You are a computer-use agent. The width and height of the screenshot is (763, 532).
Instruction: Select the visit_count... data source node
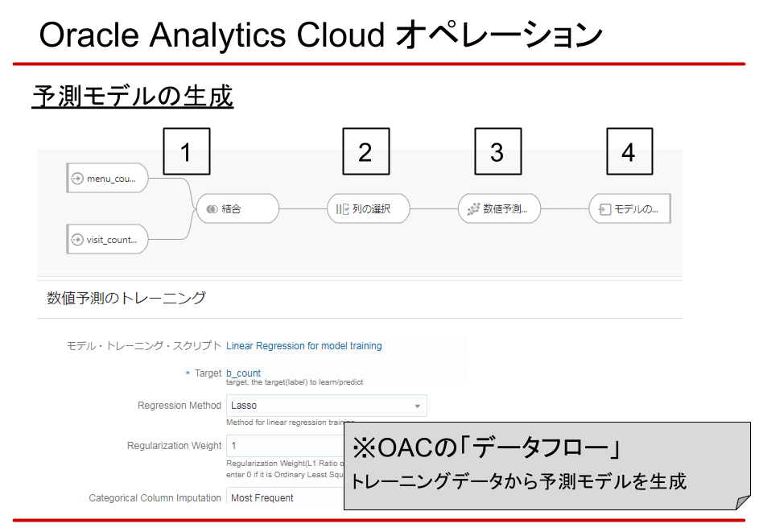tap(107, 239)
